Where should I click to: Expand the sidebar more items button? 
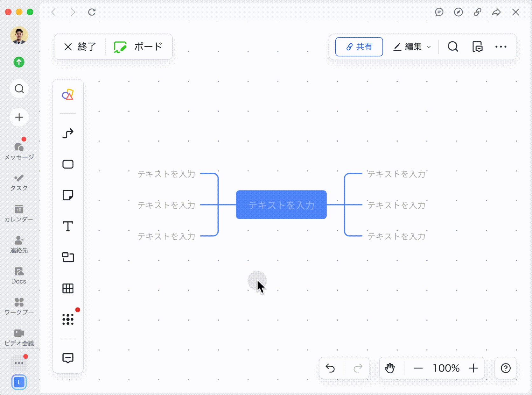tap(19, 363)
